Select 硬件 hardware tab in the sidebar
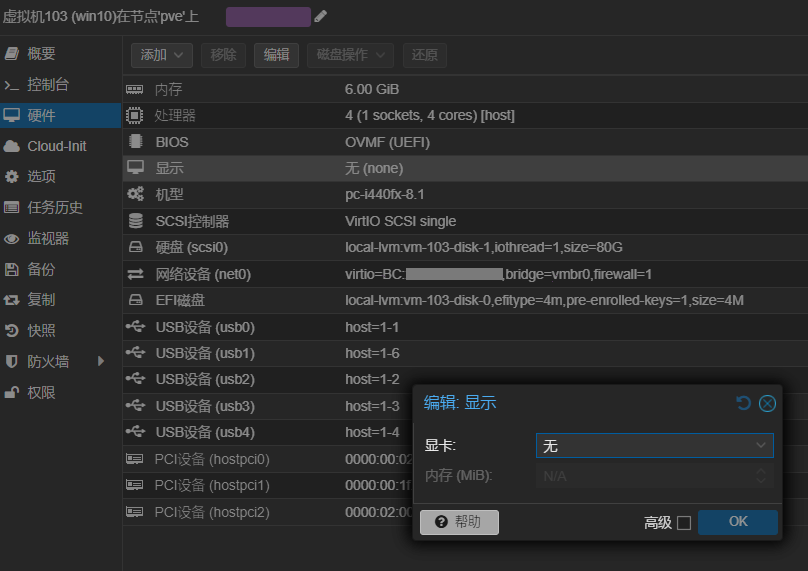The image size is (808, 571). (60, 115)
